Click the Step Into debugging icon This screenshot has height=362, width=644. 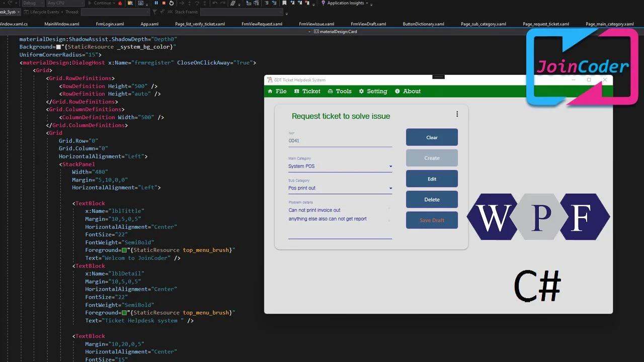point(189,3)
